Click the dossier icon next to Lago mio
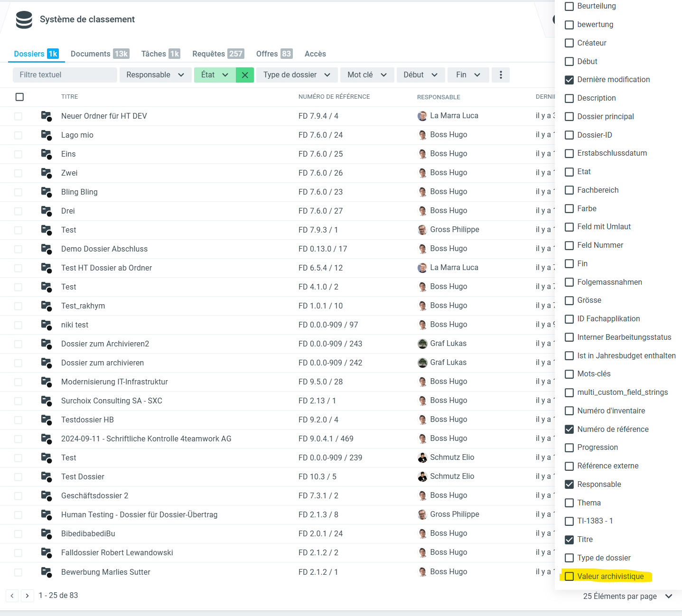The image size is (682, 616). point(46,135)
